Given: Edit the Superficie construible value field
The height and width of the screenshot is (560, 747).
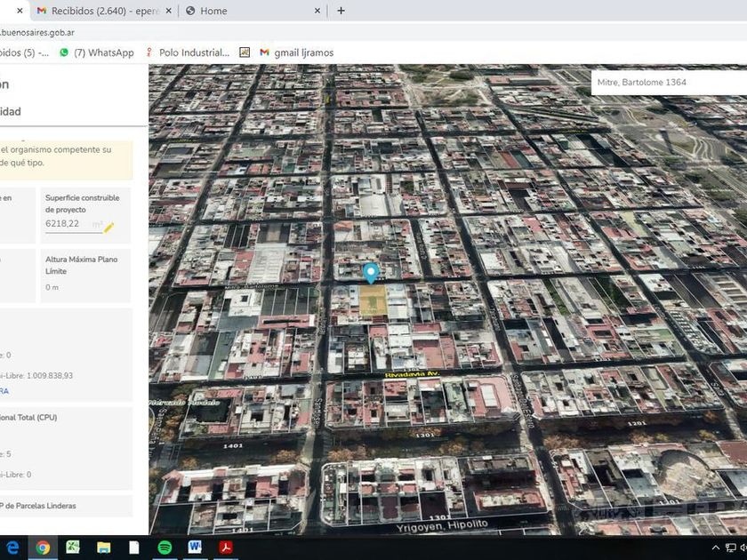Looking at the screenshot, I should pos(71,225).
